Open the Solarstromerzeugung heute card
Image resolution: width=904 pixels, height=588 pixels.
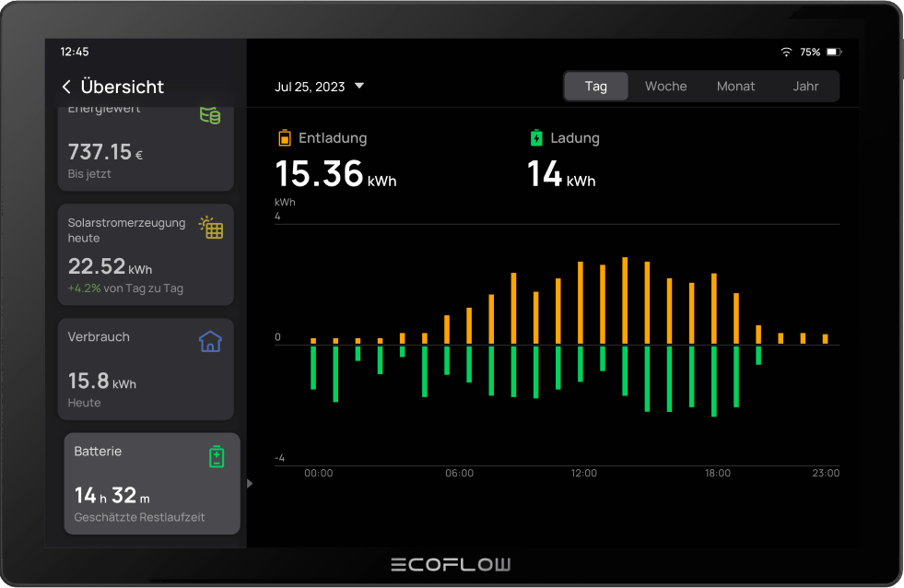tap(146, 255)
